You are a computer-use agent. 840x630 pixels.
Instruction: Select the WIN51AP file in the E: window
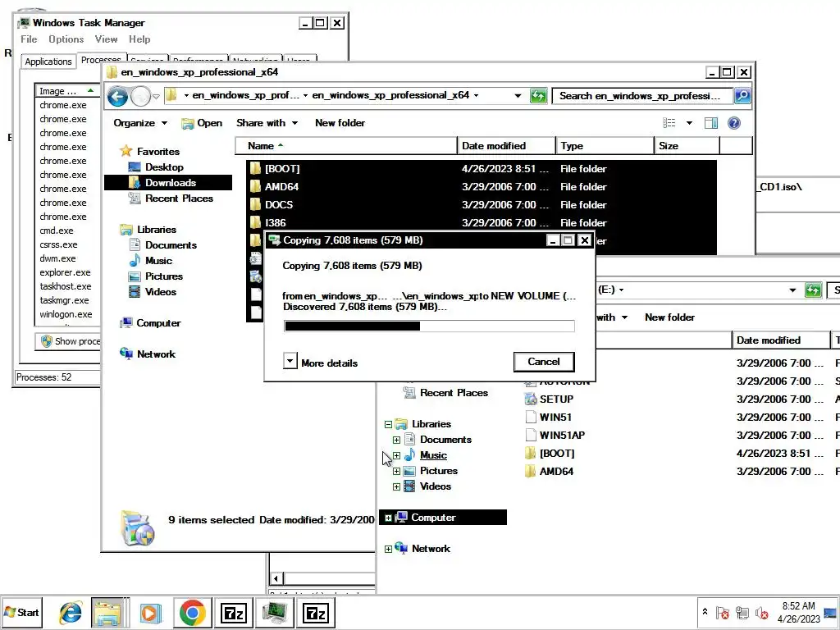click(x=555, y=435)
